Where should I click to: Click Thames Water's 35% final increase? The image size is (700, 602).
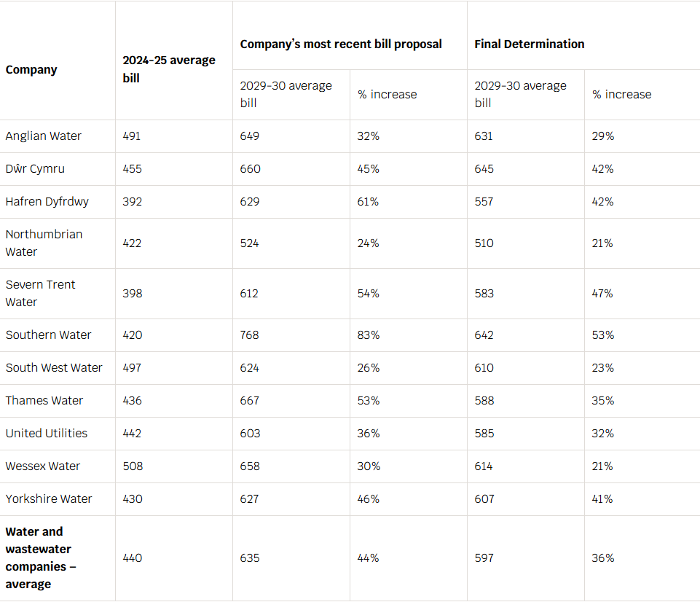(x=603, y=401)
